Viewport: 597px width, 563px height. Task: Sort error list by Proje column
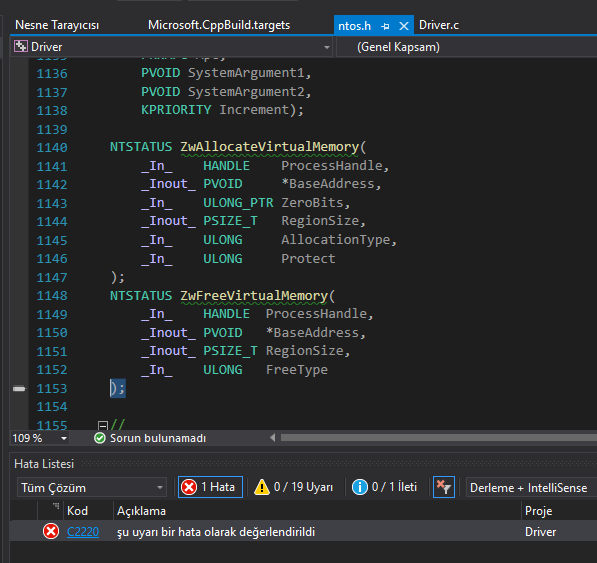coord(538,511)
